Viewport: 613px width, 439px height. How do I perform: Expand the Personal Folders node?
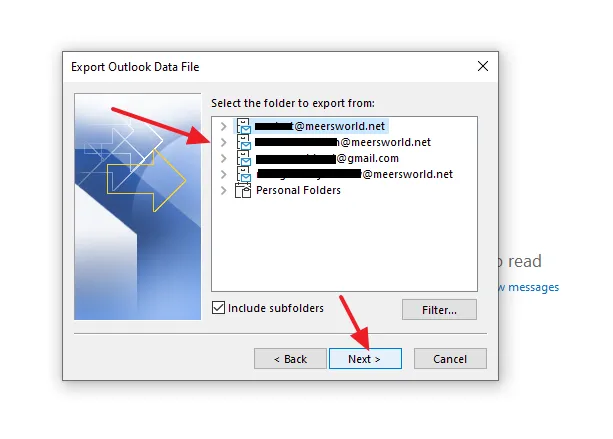pos(223,190)
